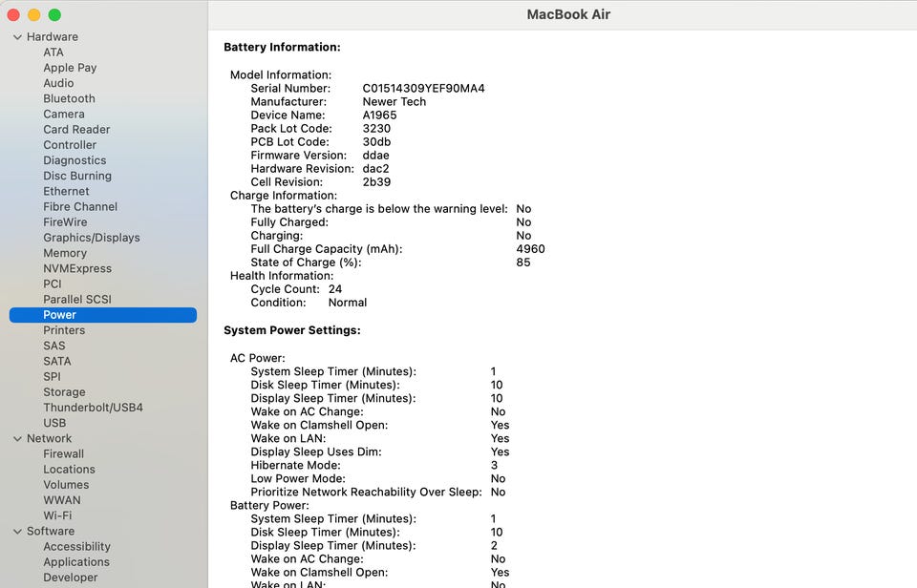
Task: Click the Health Information label
Action: [x=281, y=276]
